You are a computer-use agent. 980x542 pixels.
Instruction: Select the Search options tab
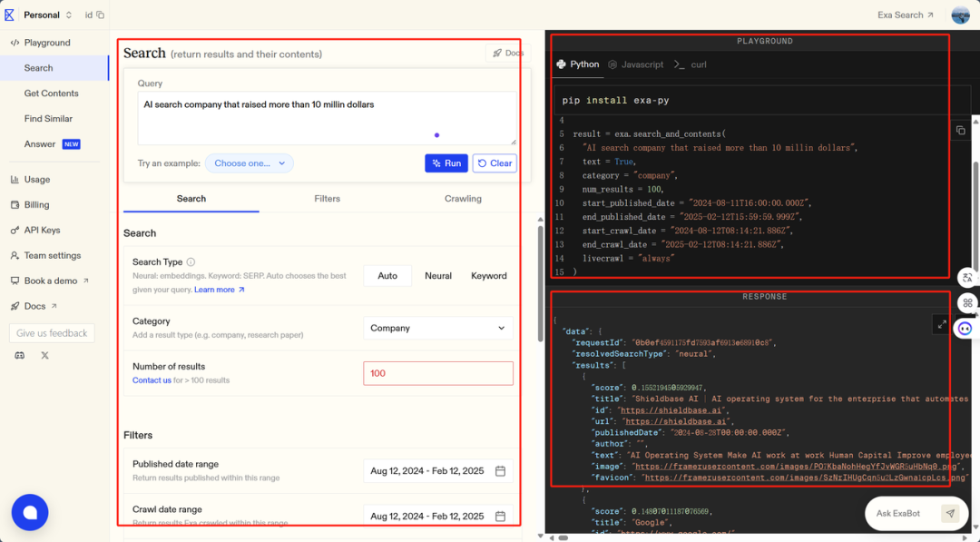[x=191, y=199]
